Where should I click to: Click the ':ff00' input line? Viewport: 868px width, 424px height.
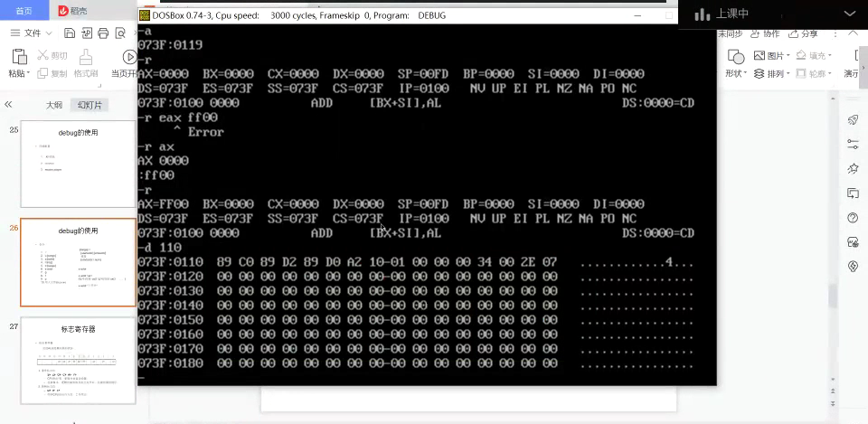pyautogui.click(x=156, y=174)
